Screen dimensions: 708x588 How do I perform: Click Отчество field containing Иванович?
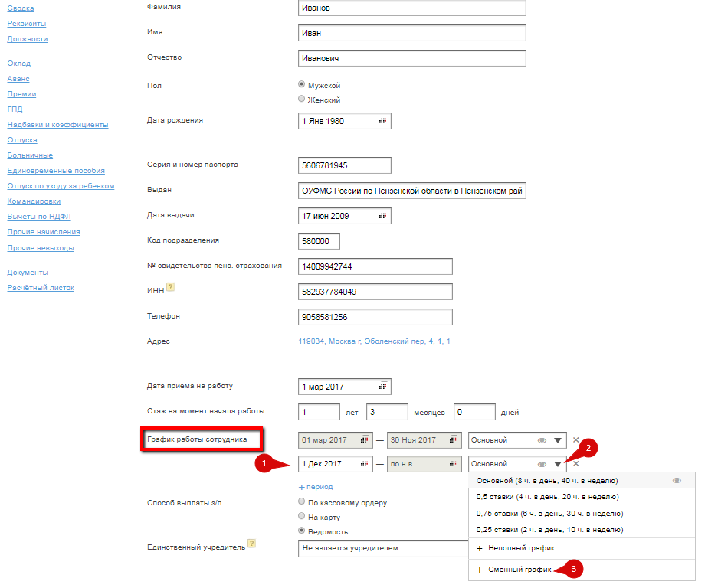click(x=411, y=58)
